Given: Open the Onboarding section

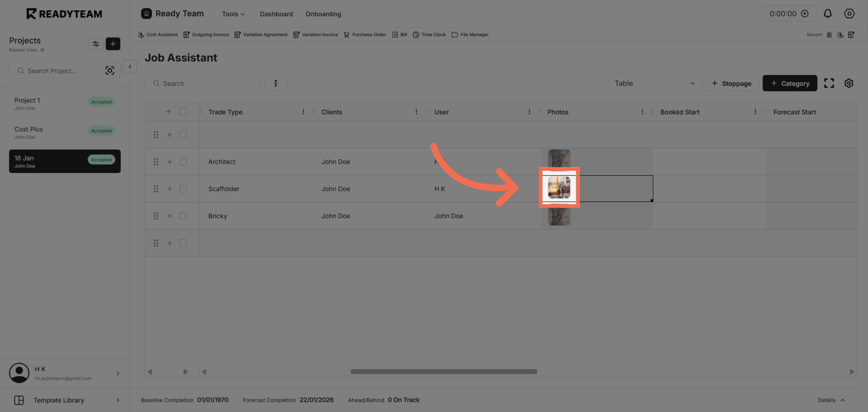Looking at the screenshot, I should click(x=323, y=14).
